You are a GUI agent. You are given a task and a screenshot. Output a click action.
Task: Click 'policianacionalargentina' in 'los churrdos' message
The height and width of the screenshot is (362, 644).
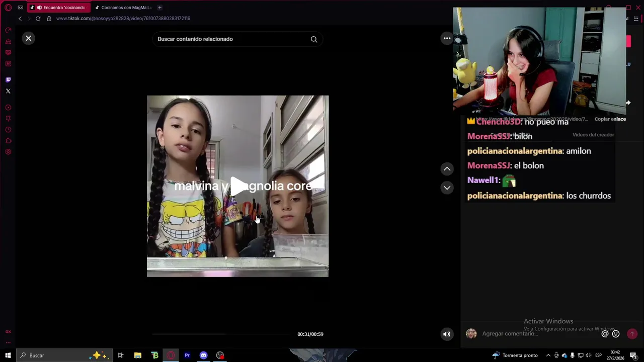515,196
